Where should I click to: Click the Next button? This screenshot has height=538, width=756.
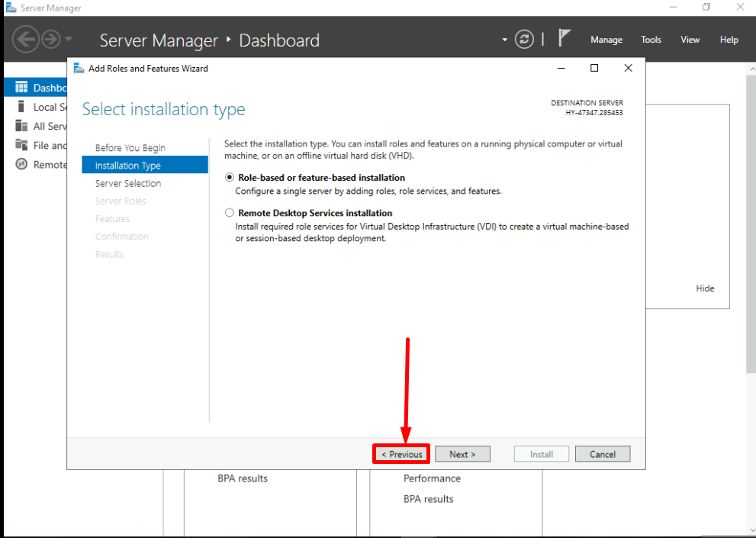462,454
